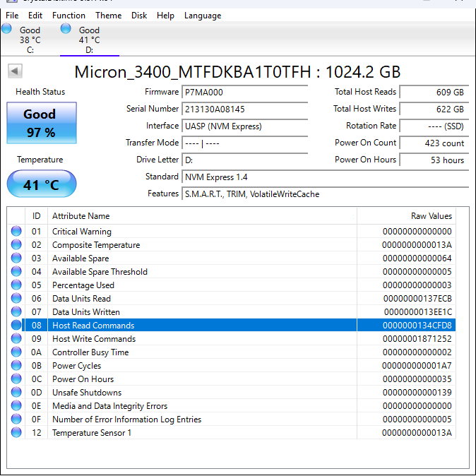Click the C: drive status orb
This screenshot has width=476, height=476.
pos(6,29)
